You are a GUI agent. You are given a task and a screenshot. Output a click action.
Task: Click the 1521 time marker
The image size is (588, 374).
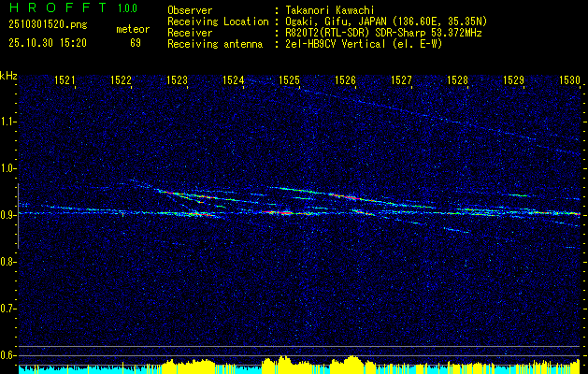coord(65,79)
